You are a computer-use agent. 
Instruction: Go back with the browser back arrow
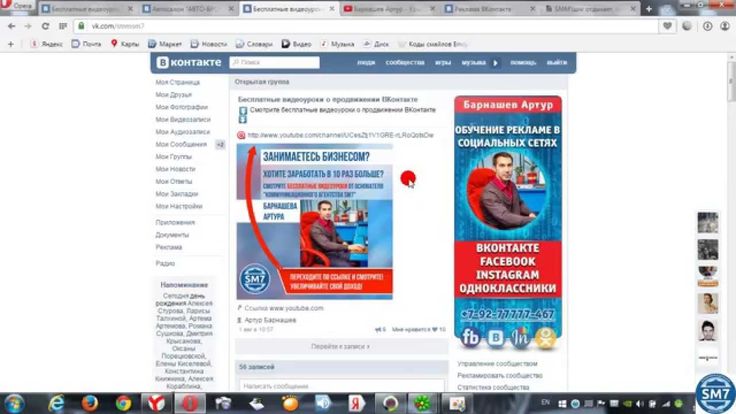click(11, 26)
